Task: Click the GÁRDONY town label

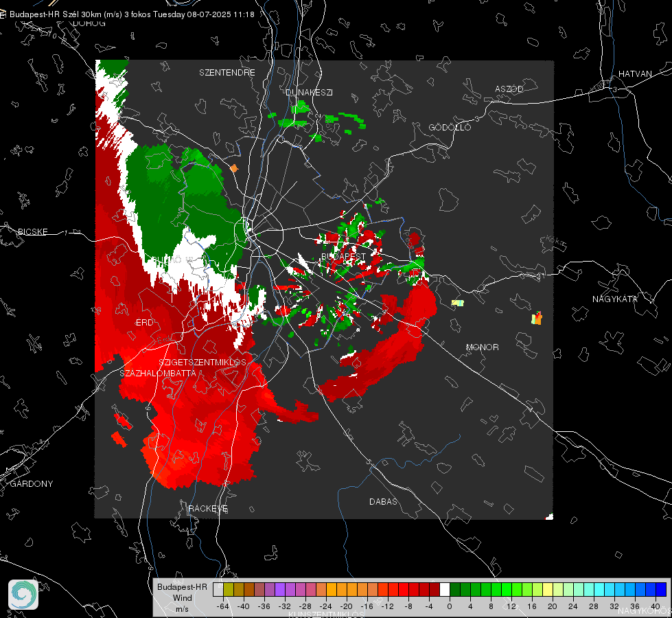Action: pyautogui.click(x=32, y=484)
